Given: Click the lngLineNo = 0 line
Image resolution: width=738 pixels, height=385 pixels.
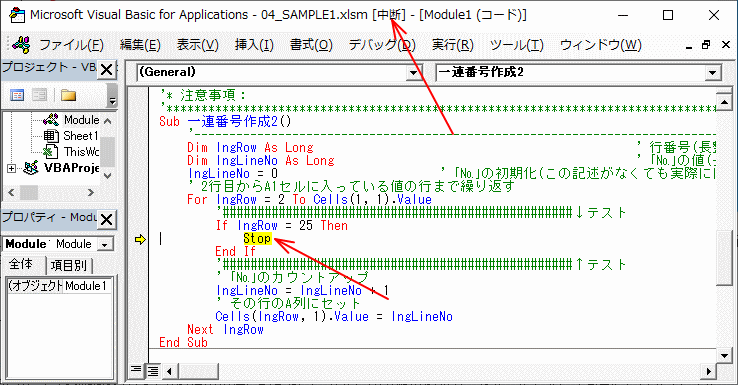Looking at the screenshot, I should point(233,174).
